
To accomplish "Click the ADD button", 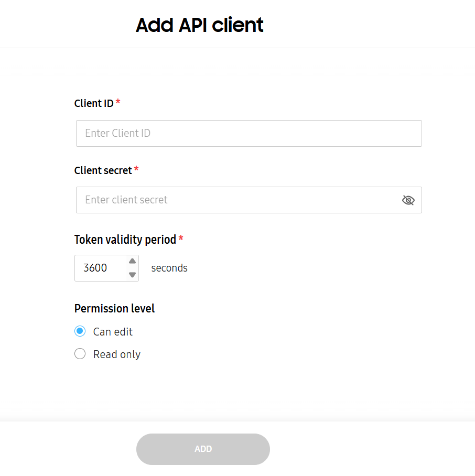I will (x=203, y=449).
